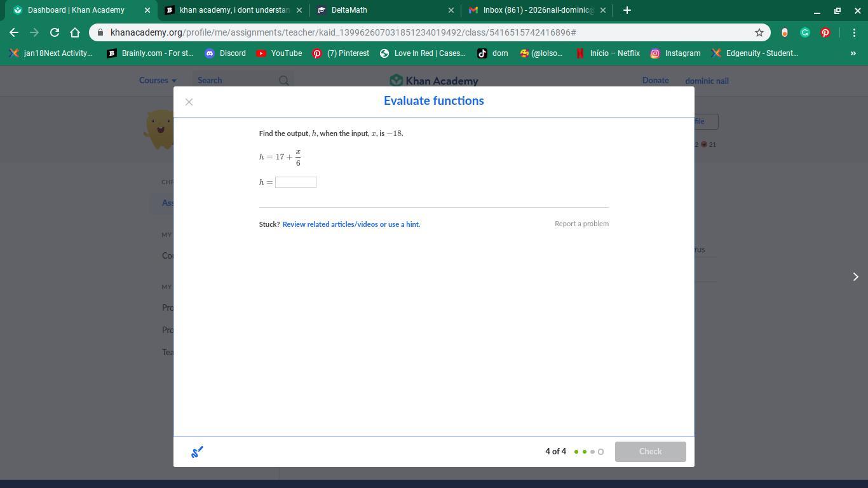Close the Brainly khan academy tab

(x=299, y=10)
